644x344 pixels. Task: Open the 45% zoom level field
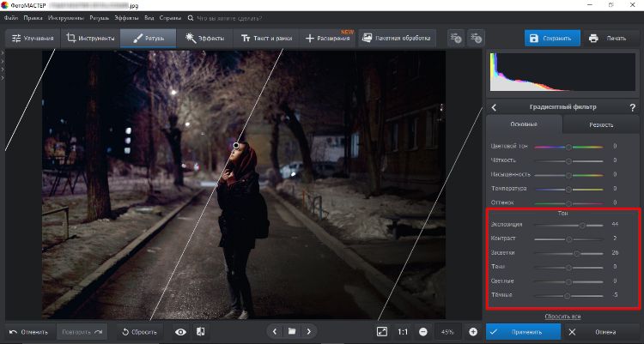click(448, 331)
